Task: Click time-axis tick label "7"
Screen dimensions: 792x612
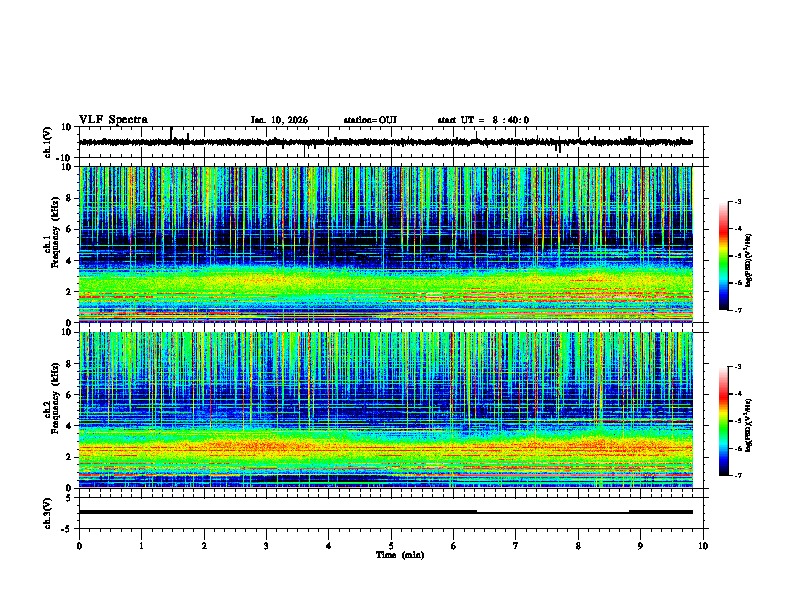Action: (516, 546)
